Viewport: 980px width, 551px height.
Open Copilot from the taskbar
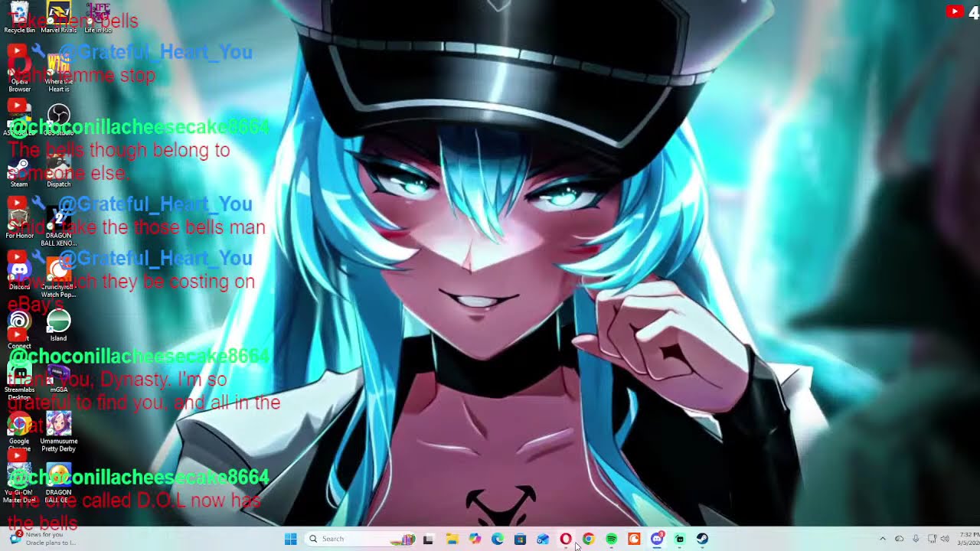click(x=475, y=539)
